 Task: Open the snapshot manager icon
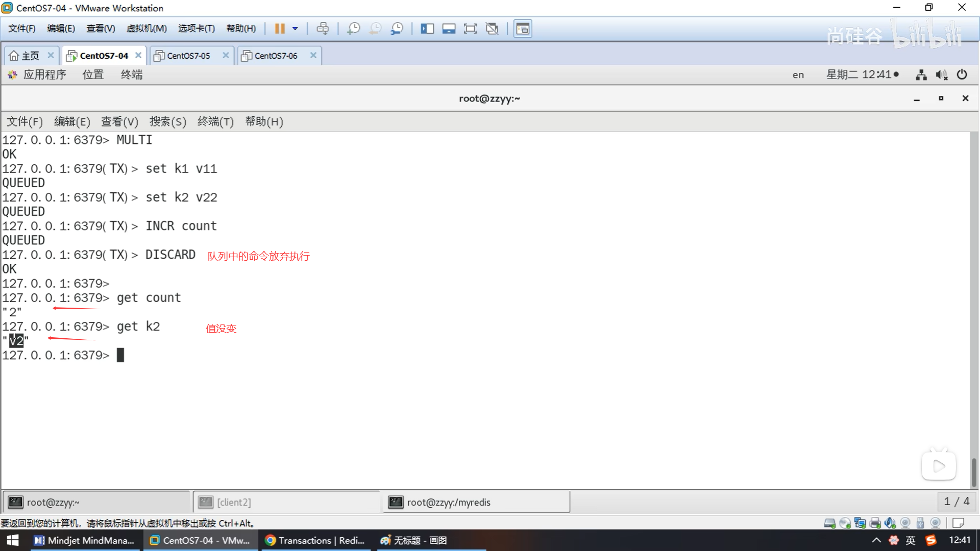click(397, 29)
